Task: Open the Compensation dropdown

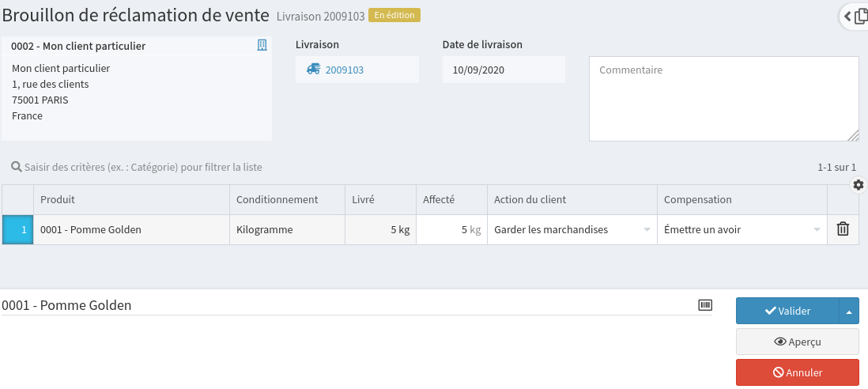Action: [x=742, y=229]
